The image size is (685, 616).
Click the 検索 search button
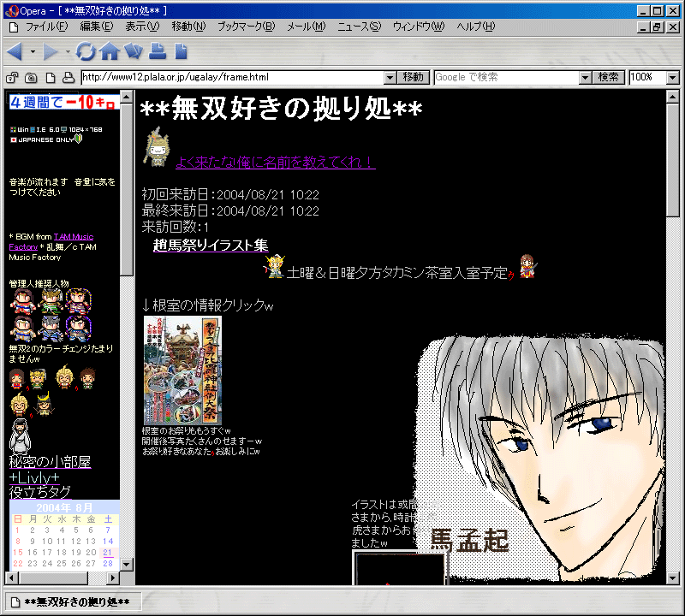(609, 78)
